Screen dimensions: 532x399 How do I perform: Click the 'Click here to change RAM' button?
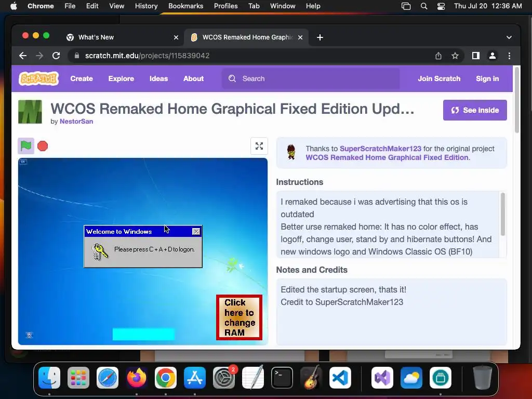point(239,317)
